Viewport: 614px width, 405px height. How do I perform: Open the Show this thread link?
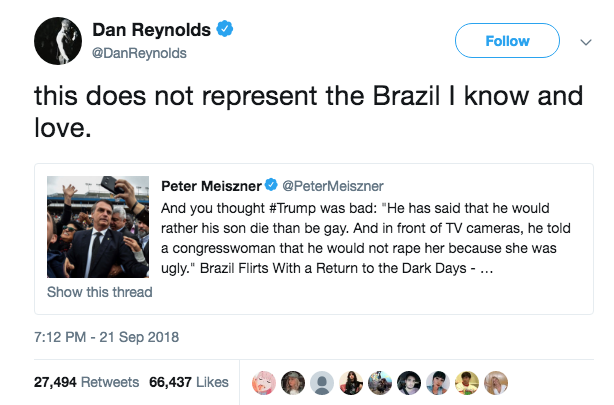(x=100, y=292)
